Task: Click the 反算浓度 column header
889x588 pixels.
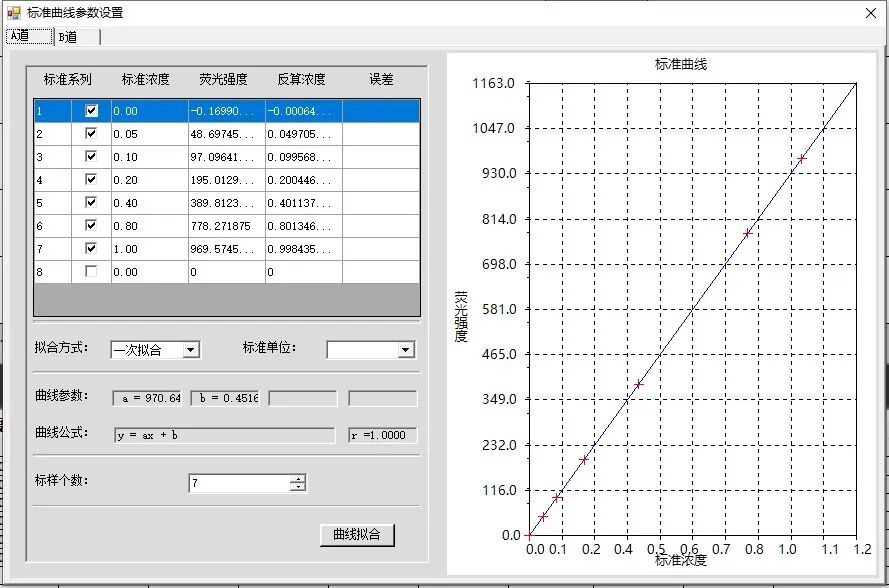Action: coord(302,79)
